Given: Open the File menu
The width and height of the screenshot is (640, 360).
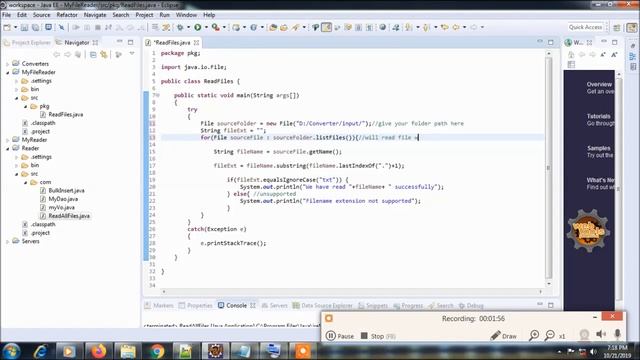Looking at the screenshot, I should 7,15.
